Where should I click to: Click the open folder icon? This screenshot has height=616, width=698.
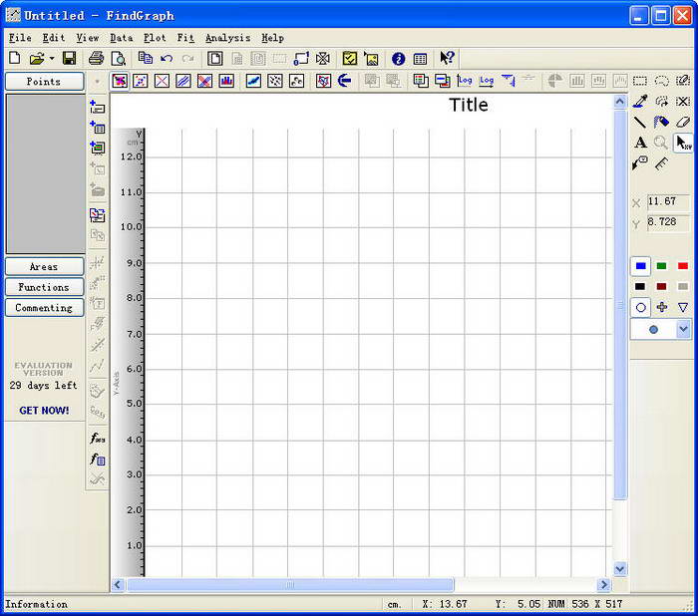(37, 58)
